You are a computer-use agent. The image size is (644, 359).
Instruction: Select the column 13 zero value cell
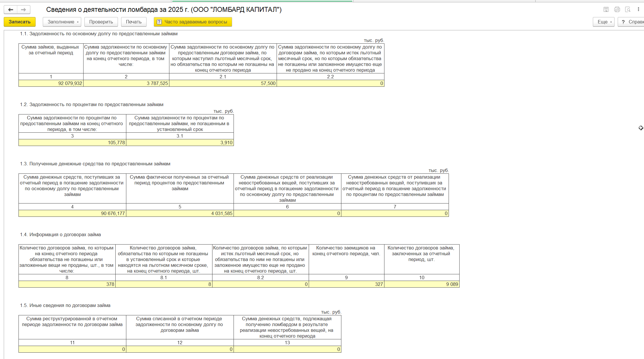coord(287,349)
